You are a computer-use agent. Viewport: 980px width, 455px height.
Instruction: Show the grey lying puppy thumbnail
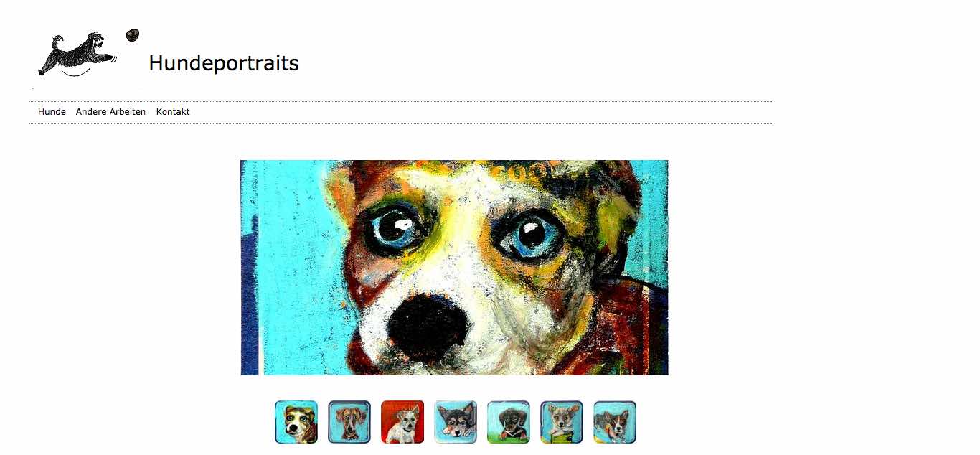pyautogui.click(x=456, y=422)
